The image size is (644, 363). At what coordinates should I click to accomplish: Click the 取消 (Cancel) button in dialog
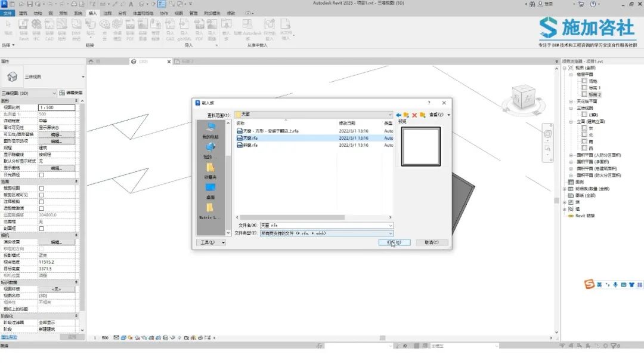click(x=432, y=242)
